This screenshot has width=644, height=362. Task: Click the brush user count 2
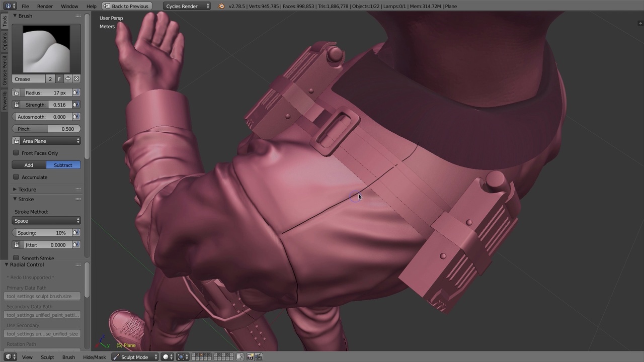click(x=50, y=79)
